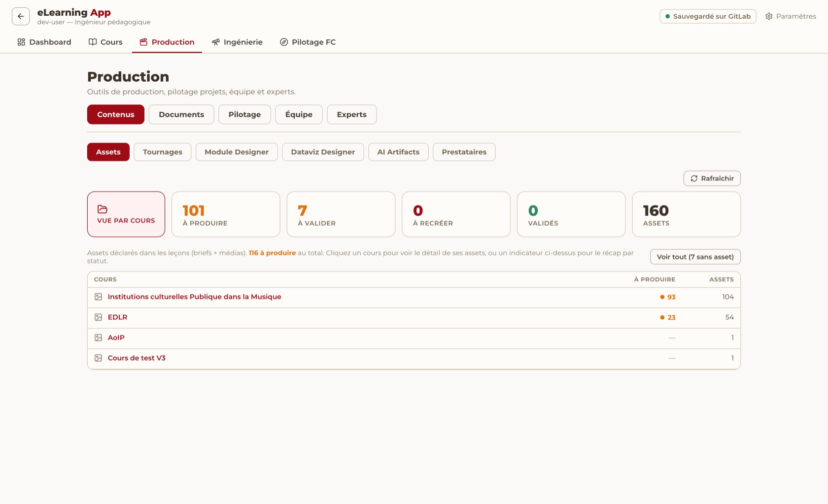Viewport: 828px width, 504px height.
Task: Click image icon beside AoIP course
Action: pos(99,337)
